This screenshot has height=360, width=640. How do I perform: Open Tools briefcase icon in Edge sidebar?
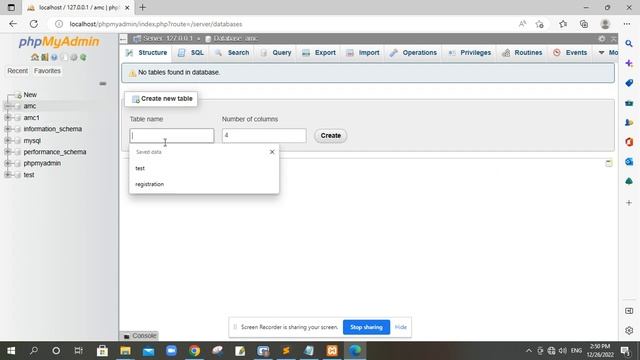(629, 103)
